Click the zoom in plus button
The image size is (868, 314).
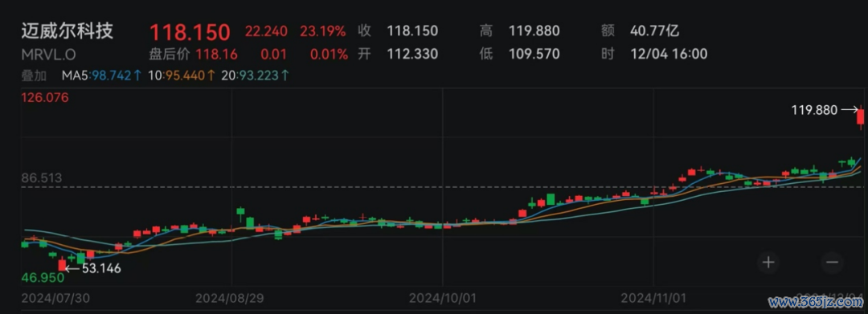tap(768, 262)
